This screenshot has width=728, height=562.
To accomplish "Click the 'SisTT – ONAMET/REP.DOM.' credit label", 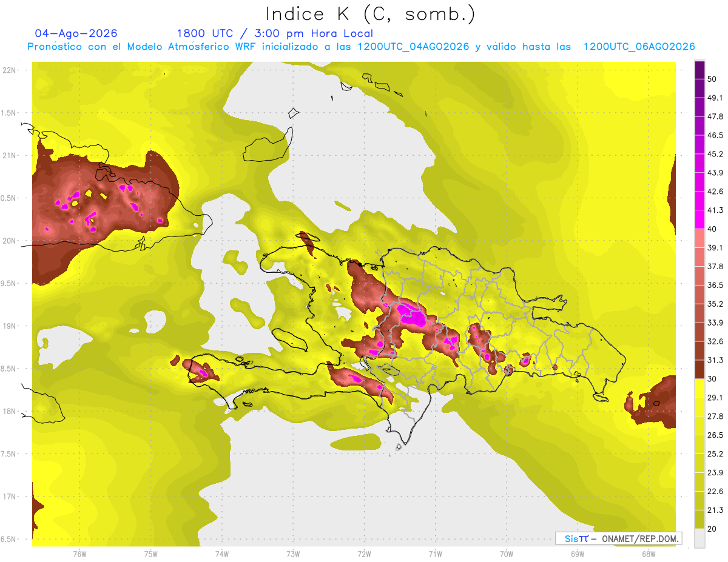I will [x=618, y=538].
